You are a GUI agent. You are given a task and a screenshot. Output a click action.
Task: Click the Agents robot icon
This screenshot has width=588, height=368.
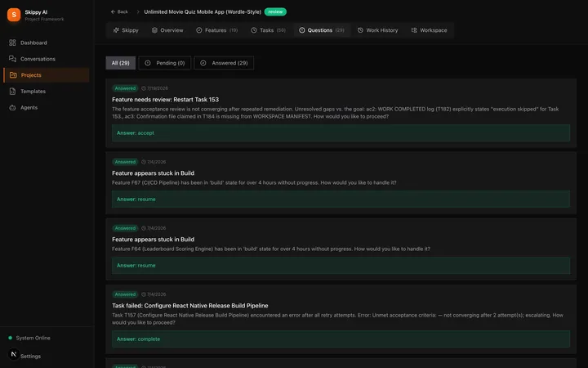coord(12,107)
